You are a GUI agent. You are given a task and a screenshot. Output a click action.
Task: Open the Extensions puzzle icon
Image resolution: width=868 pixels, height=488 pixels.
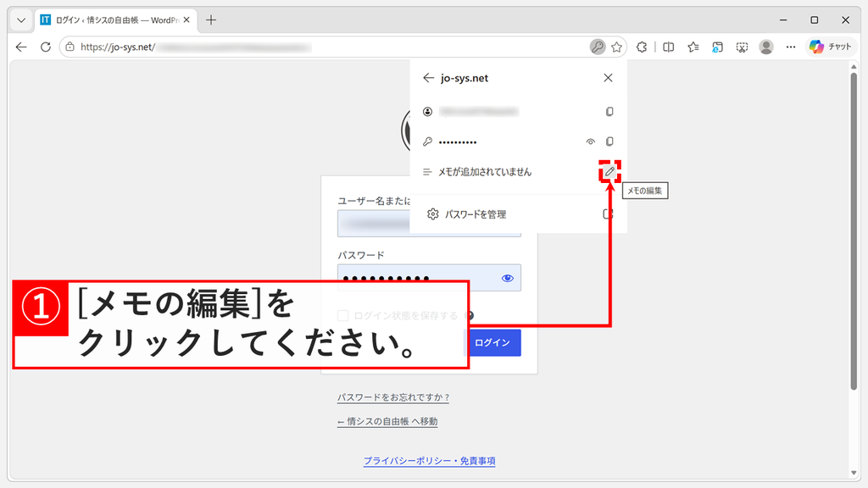coord(642,47)
